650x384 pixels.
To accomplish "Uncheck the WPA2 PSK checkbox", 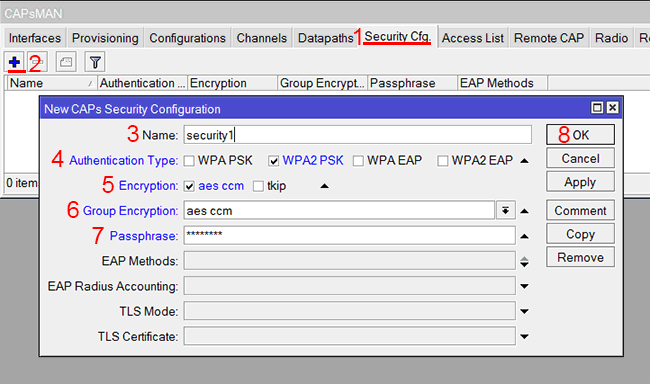I will coord(273,161).
